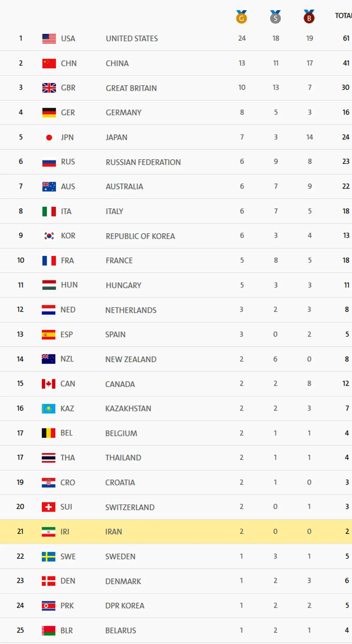Open the NETHERLANDS country name link
Viewport: 352px width, 644px height.
pos(131,310)
